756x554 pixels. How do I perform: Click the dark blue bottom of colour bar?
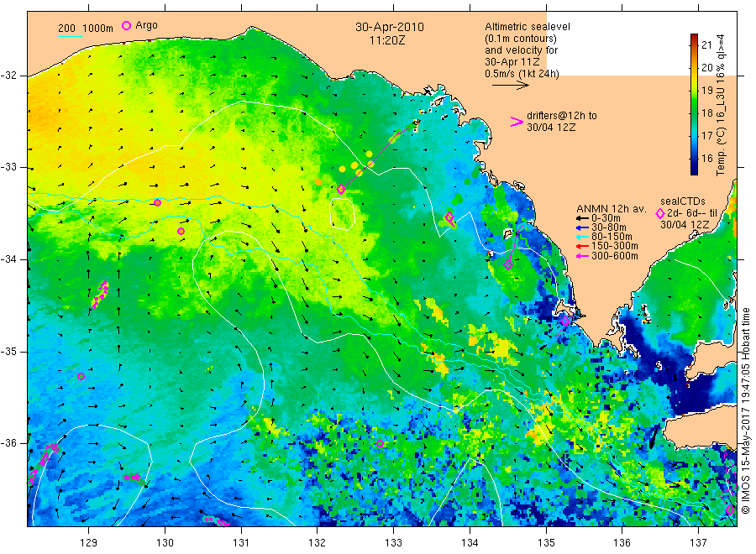pyautogui.click(x=694, y=170)
